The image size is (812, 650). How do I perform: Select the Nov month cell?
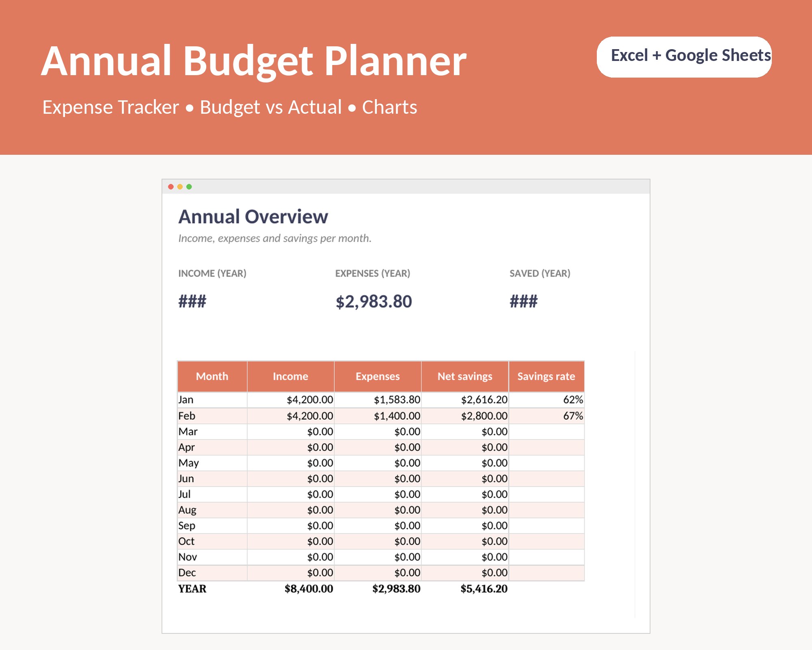point(212,557)
